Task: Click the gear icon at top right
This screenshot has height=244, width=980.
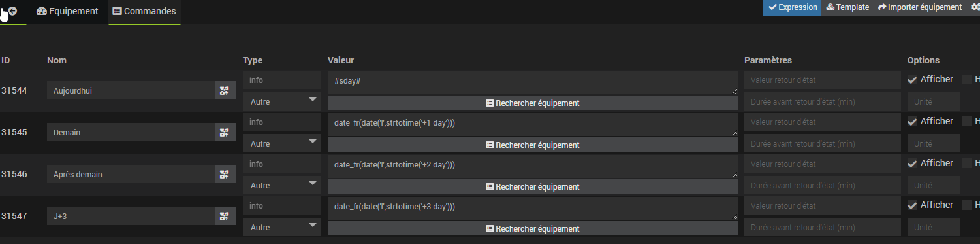Action: [975, 7]
